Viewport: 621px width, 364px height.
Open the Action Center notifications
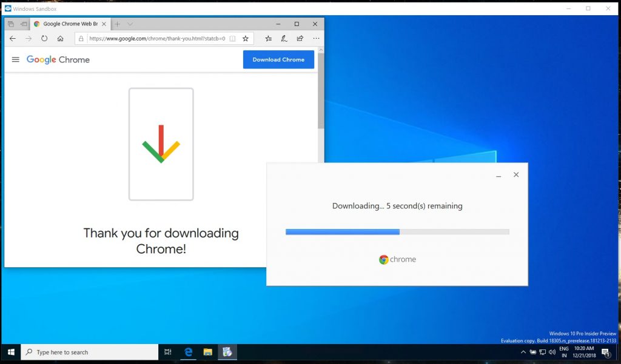pyautogui.click(x=606, y=352)
